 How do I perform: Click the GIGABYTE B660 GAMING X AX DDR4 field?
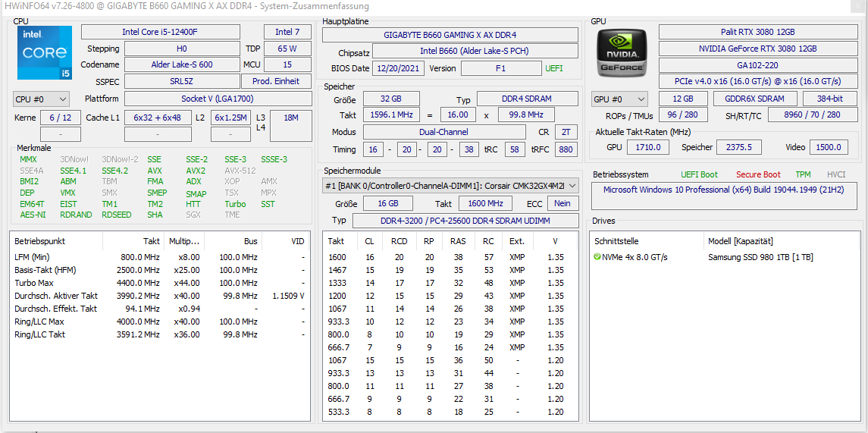450,35
